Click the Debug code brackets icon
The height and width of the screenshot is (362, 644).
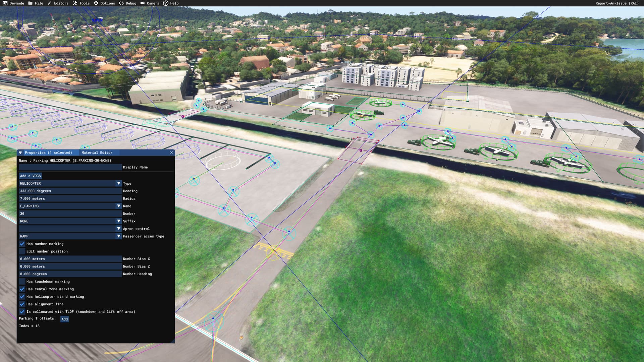click(x=121, y=3)
